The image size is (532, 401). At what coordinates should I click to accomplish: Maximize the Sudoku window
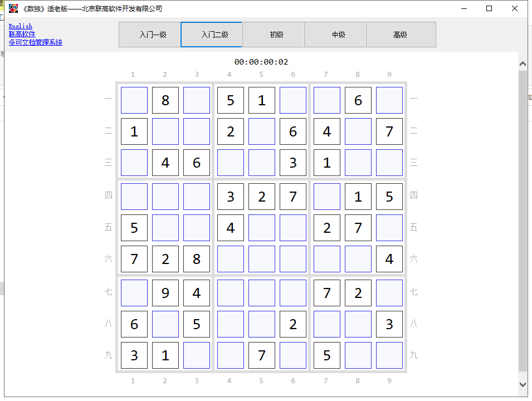coord(489,8)
